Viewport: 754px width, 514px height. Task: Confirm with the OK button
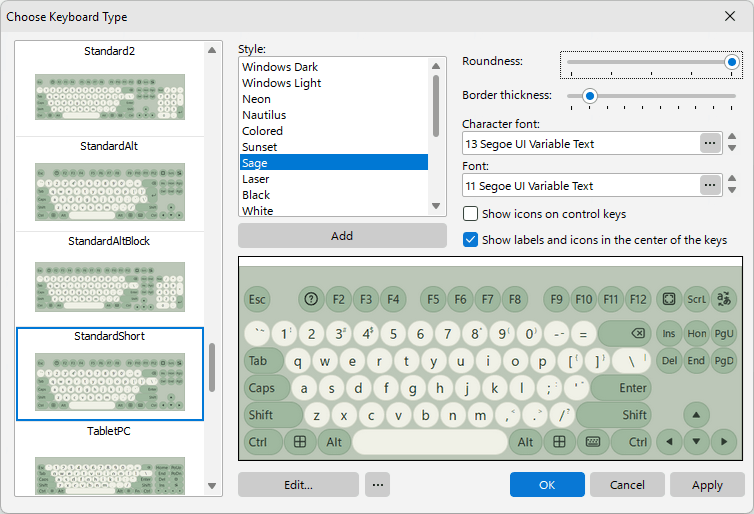click(x=547, y=485)
